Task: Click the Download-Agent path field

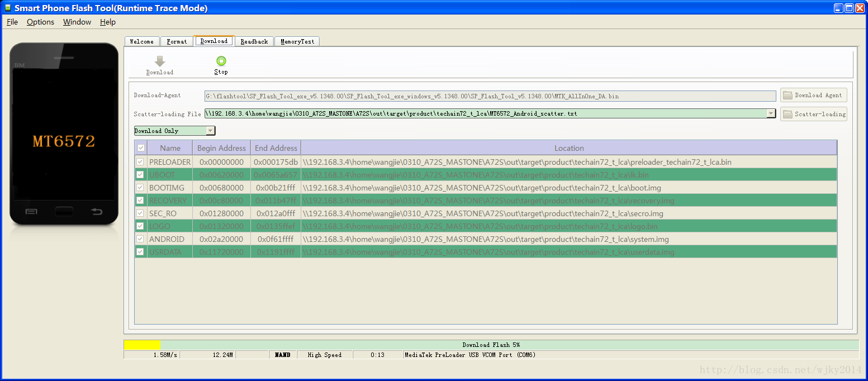Action: click(x=490, y=96)
